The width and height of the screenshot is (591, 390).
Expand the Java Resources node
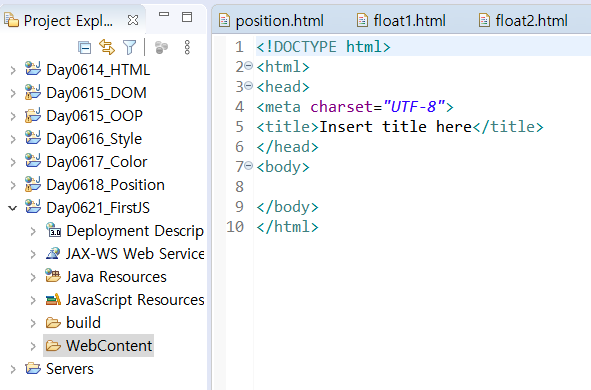(x=33, y=277)
